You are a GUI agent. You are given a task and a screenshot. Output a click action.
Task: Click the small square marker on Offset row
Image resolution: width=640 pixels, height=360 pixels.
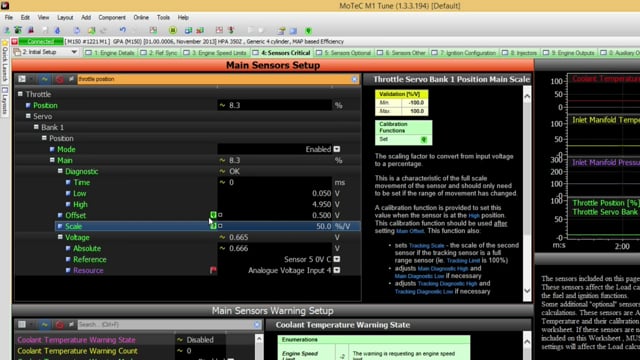click(x=220, y=215)
